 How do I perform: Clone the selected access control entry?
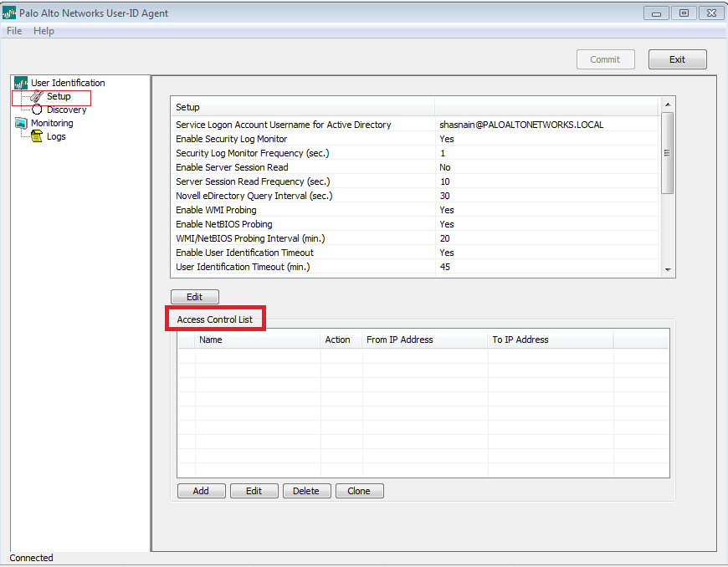[x=359, y=491]
